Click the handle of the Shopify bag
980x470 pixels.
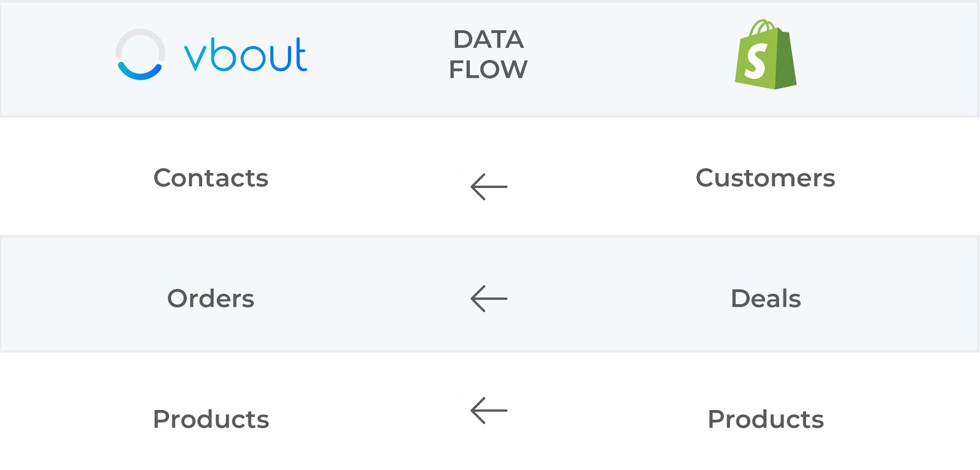(763, 27)
